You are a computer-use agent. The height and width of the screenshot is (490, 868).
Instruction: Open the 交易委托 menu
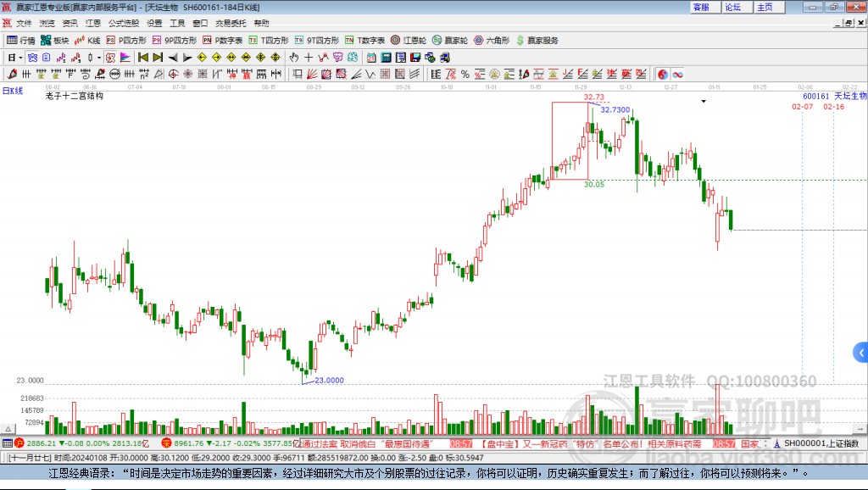pyautogui.click(x=231, y=23)
